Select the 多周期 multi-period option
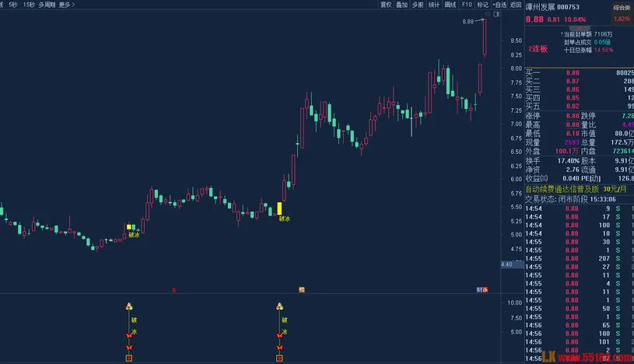 [47, 5]
